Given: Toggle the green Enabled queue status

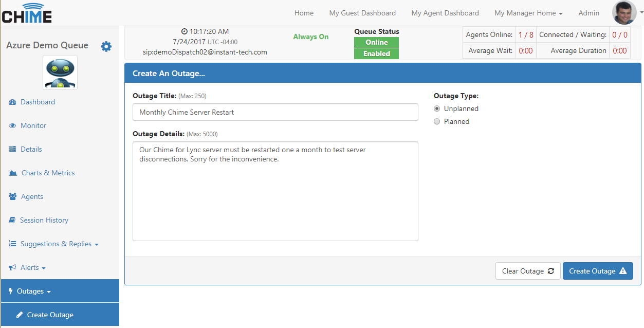Looking at the screenshot, I should pyautogui.click(x=376, y=53).
